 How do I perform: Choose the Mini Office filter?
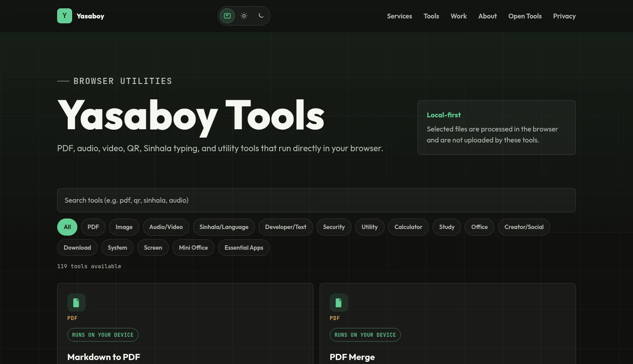pos(193,248)
